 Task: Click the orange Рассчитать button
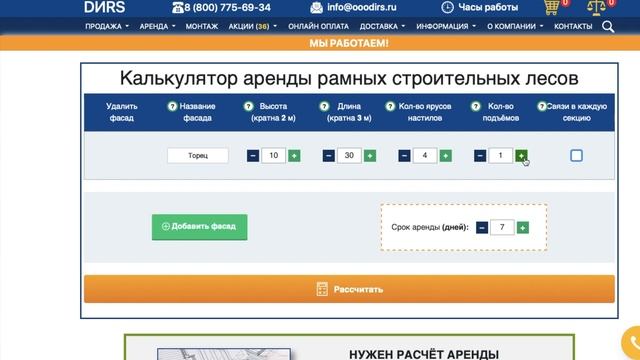349,289
